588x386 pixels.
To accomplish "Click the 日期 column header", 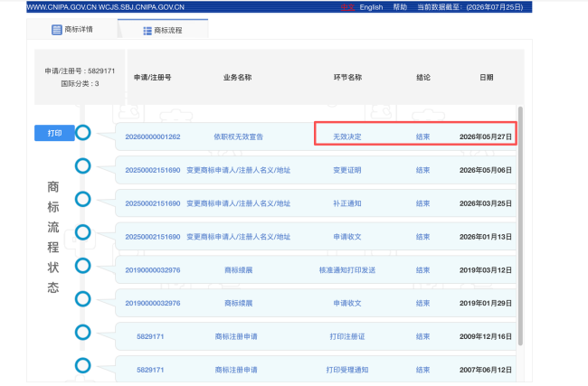I will click(487, 77).
